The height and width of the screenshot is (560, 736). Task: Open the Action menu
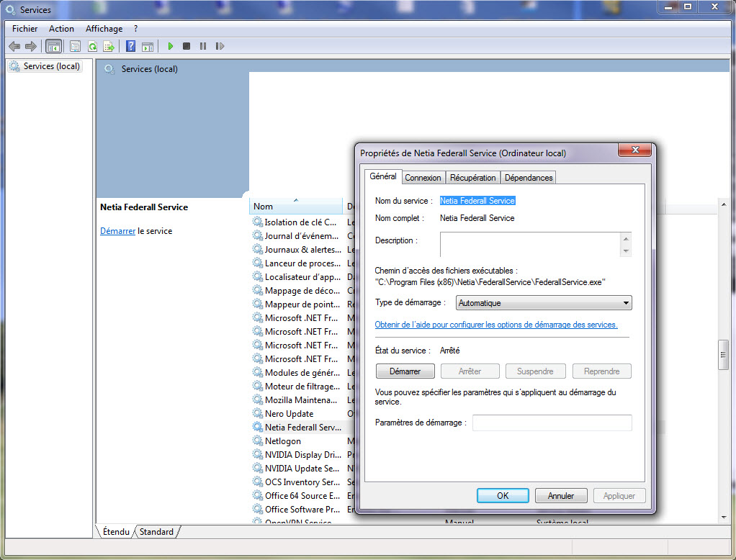click(x=61, y=29)
